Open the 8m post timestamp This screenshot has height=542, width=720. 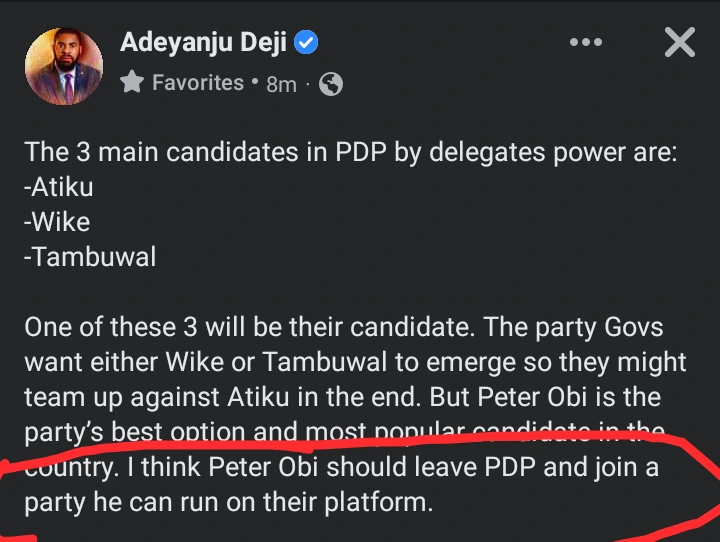point(281,85)
